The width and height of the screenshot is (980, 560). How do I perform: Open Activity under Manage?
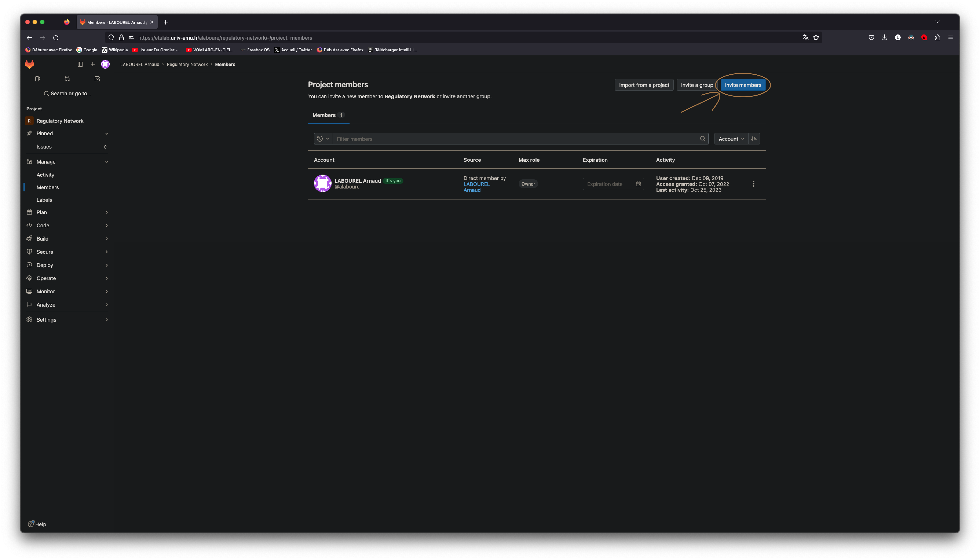[x=68, y=175]
